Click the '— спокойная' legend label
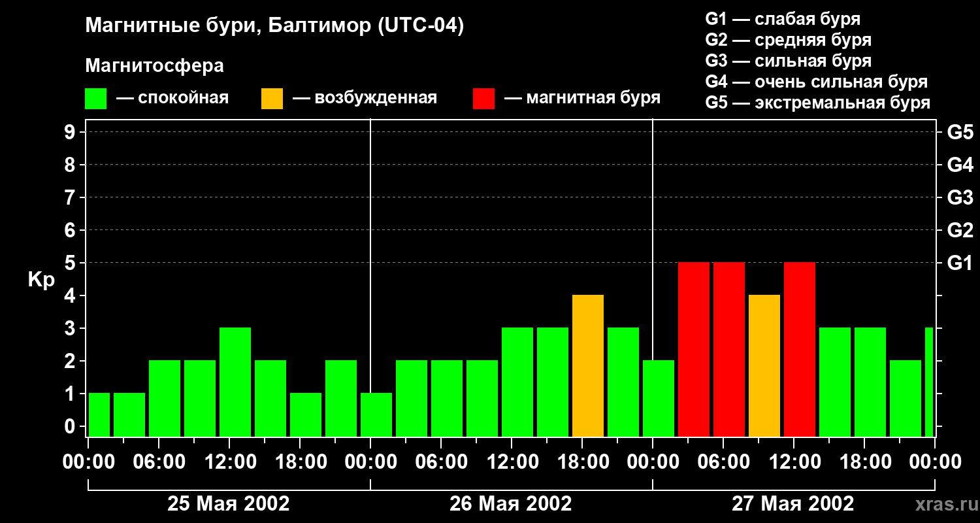Screen dimensions: 980x523 tap(172, 98)
